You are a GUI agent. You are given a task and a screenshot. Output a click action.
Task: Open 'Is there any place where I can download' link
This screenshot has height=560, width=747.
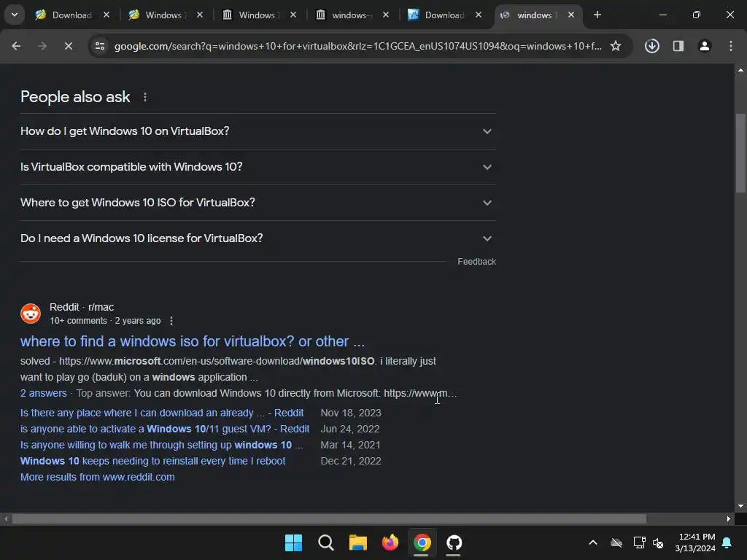162,413
